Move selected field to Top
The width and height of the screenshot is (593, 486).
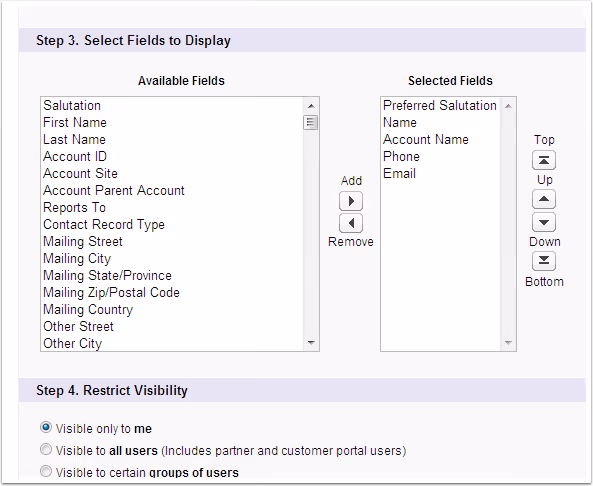click(544, 160)
